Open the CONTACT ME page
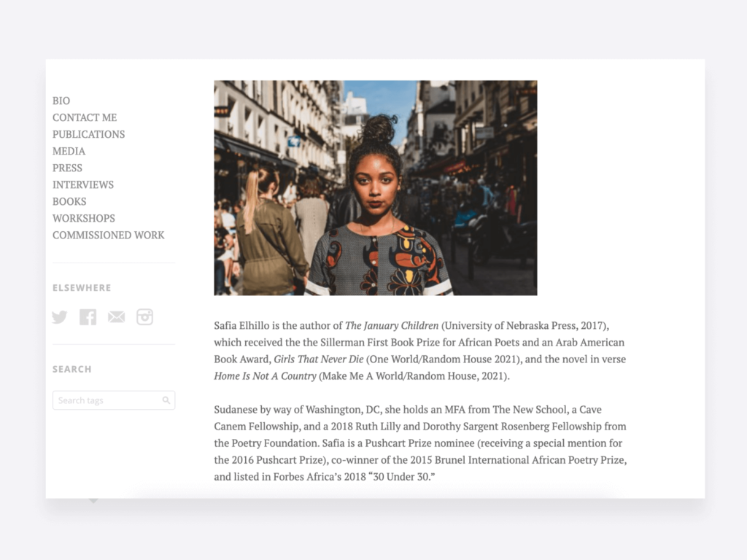 pyautogui.click(x=85, y=117)
